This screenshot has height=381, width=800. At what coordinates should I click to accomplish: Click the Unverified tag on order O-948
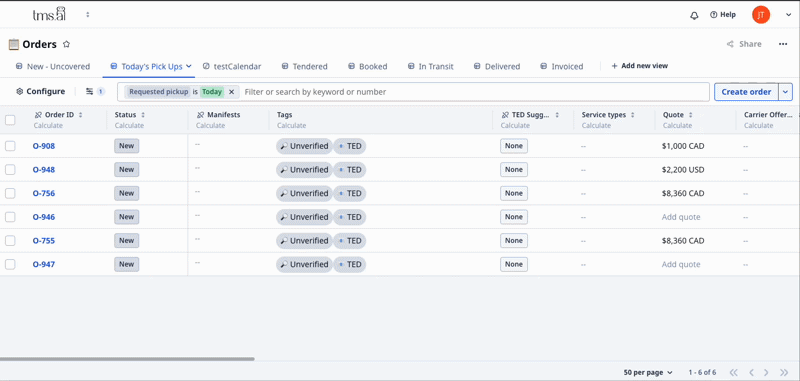tap(304, 170)
